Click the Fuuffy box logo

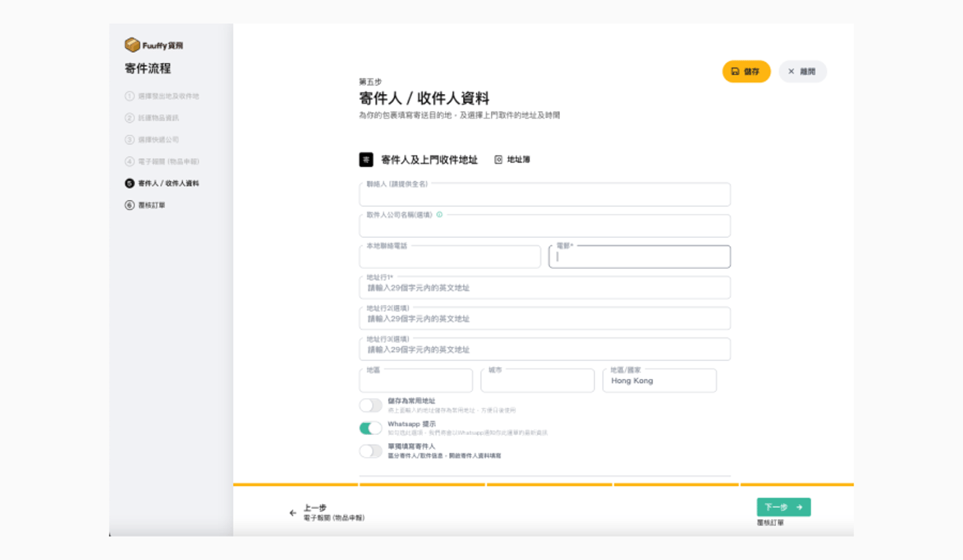(132, 46)
